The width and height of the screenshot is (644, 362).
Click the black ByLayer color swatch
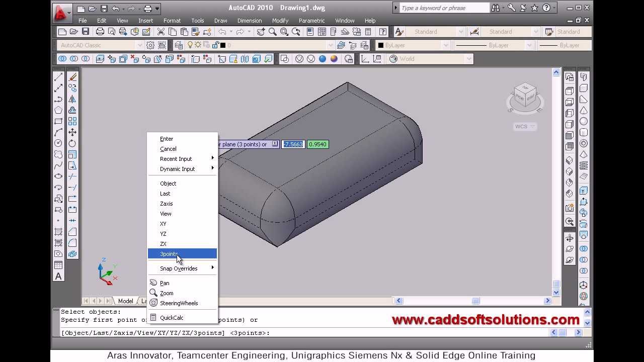[x=381, y=45]
